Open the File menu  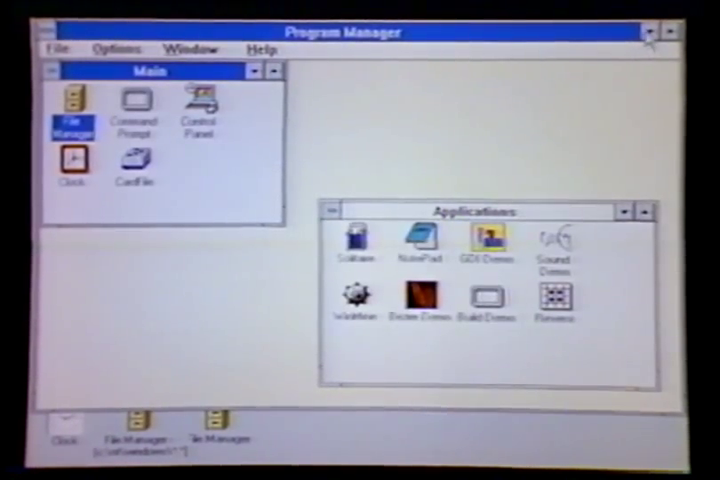58,49
